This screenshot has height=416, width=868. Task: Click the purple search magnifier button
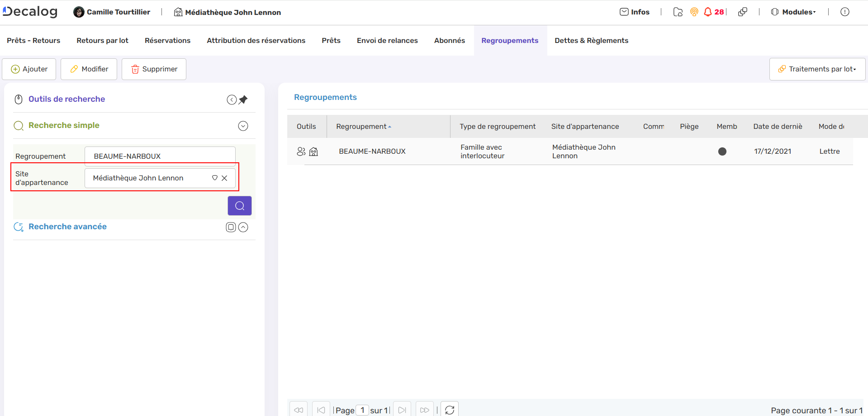coord(239,206)
